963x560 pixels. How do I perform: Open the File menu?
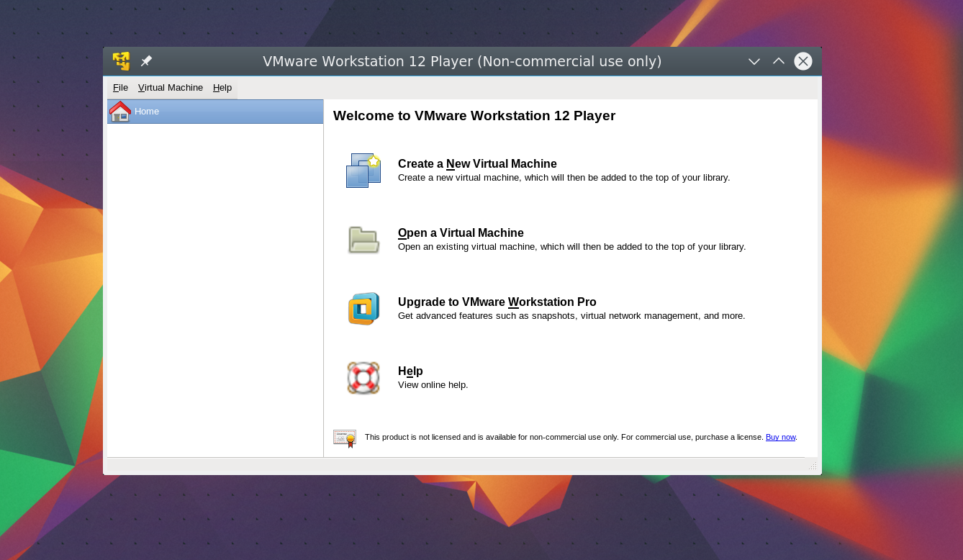(x=120, y=88)
